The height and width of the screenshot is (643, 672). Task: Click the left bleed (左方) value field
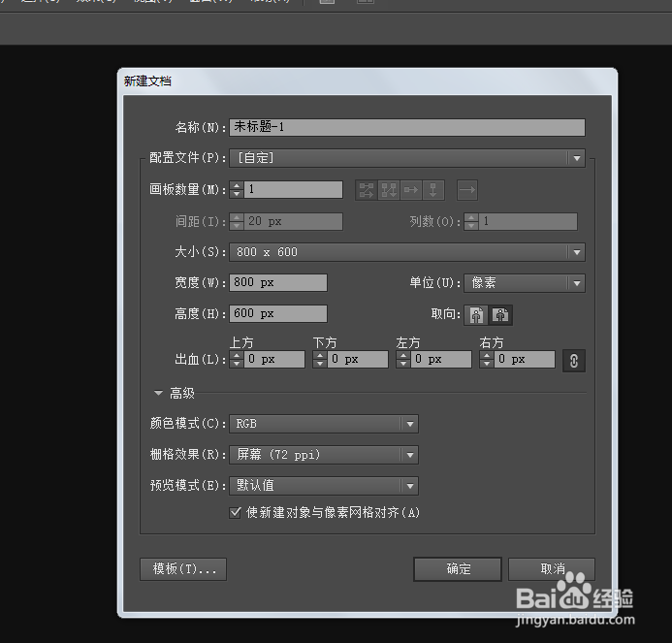pos(441,359)
